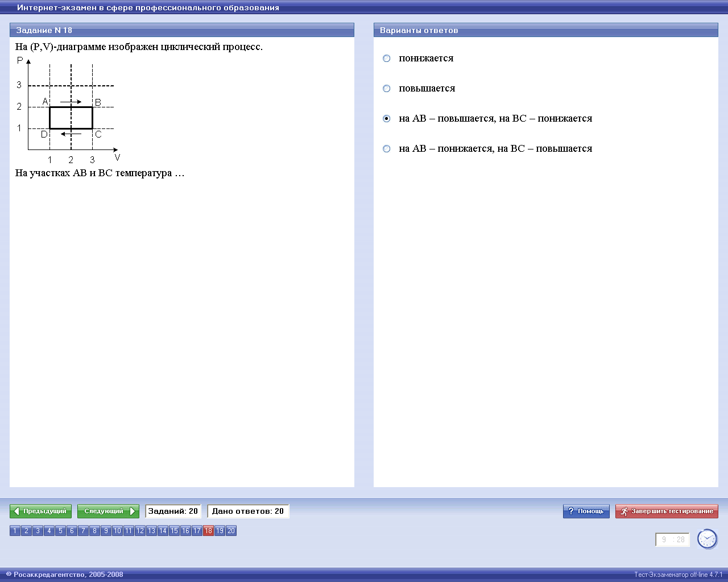Jump to question 5
Screen dimensions: 728x582
coord(60,531)
